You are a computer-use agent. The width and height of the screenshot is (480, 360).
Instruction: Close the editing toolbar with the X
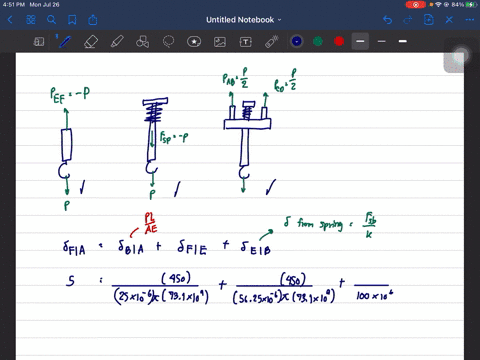click(449, 20)
